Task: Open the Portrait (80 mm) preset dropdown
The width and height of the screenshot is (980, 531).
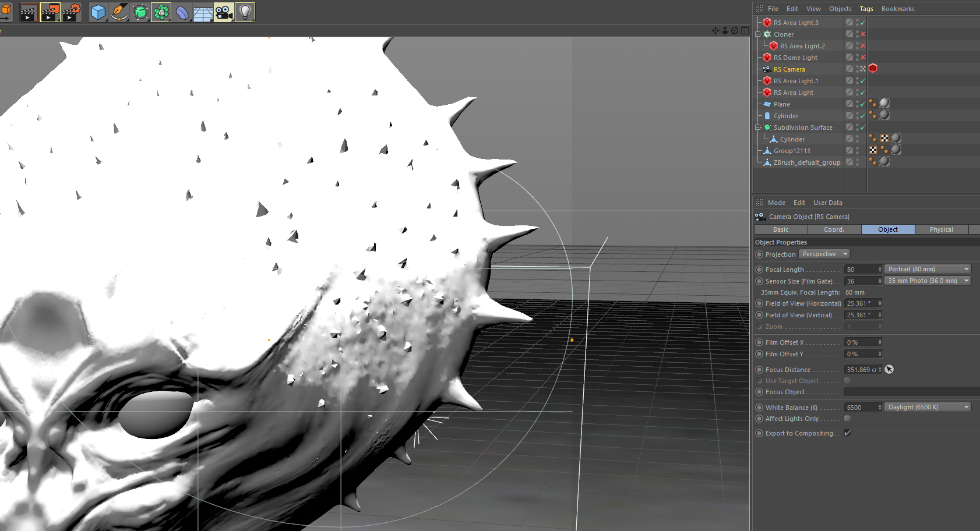Action: 928,269
